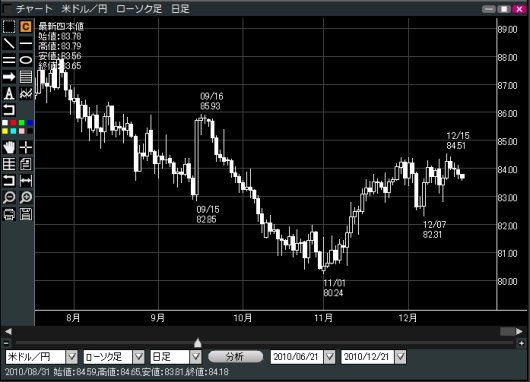Open the 2010/06/21 start date dropdown
Image resolution: width=530 pixels, height=382 pixels.
[x=330, y=357]
